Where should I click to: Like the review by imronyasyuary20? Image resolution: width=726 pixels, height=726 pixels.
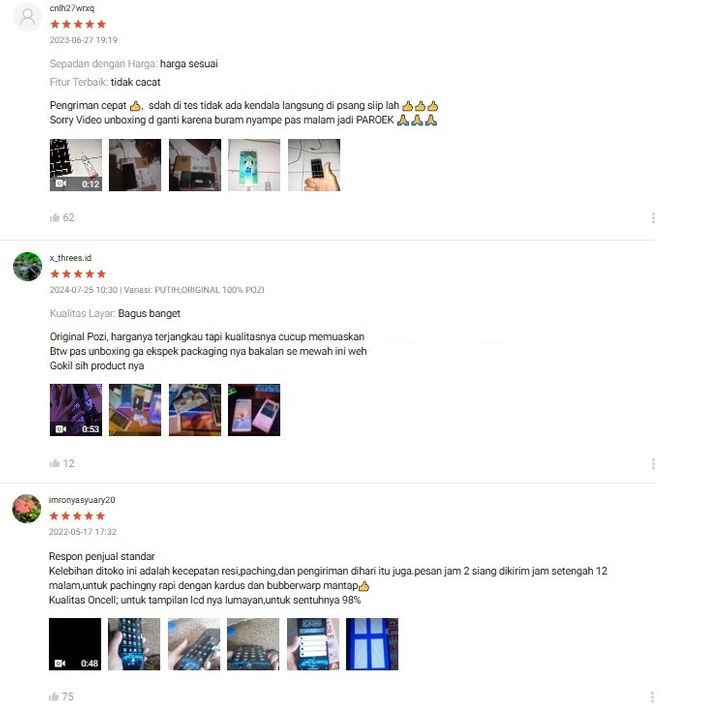tap(54, 697)
